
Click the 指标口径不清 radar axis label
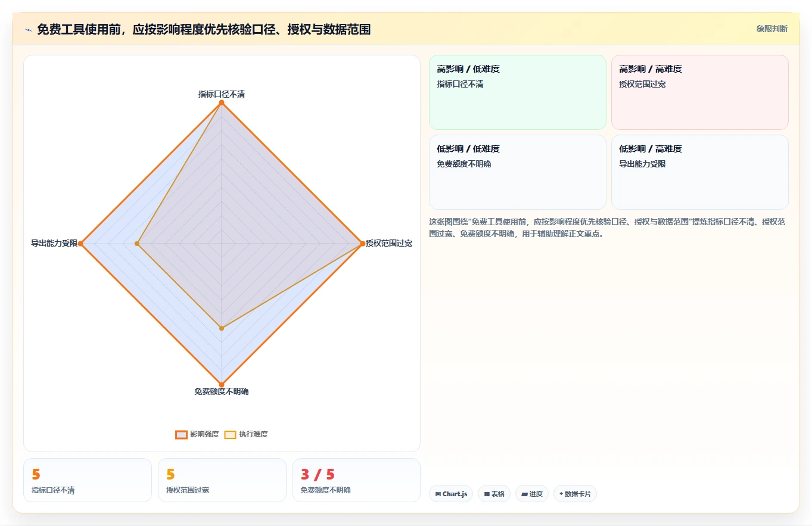(222, 94)
